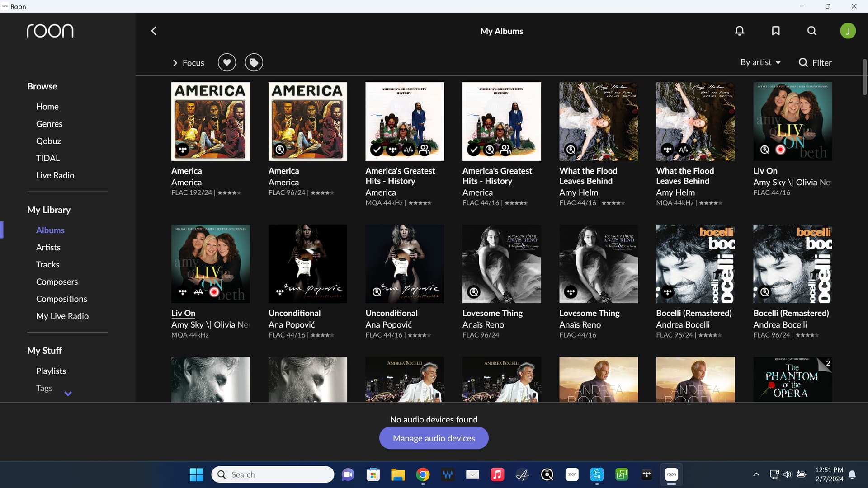This screenshot has width=868, height=488.
Task: Open Genres in the sidebar
Action: 49,124
